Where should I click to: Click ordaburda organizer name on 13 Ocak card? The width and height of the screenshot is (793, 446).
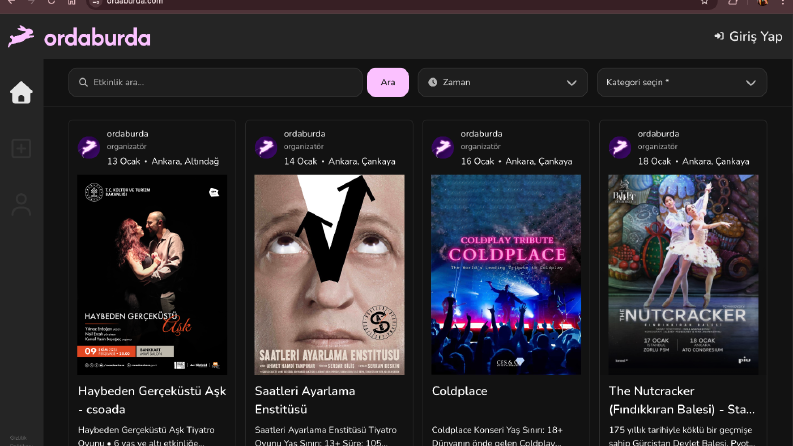pyautogui.click(x=127, y=134)
